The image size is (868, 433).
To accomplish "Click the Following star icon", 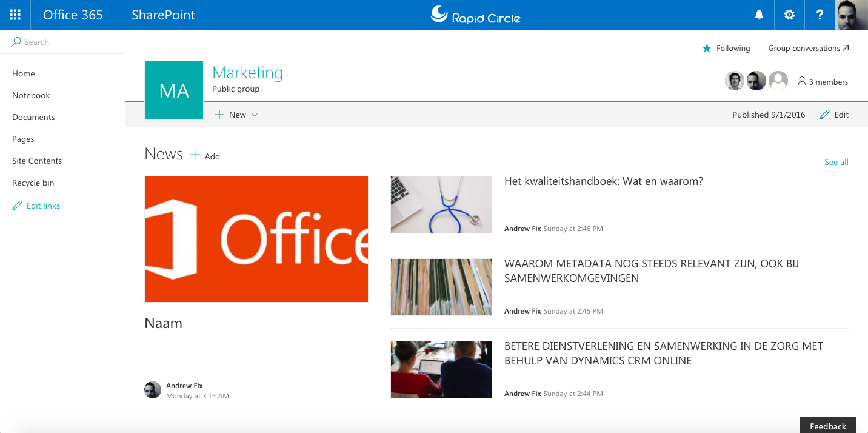I will 707,48.
